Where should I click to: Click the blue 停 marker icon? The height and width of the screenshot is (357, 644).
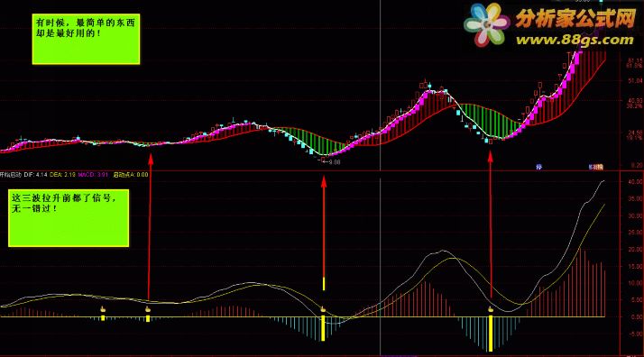(539, 167)
